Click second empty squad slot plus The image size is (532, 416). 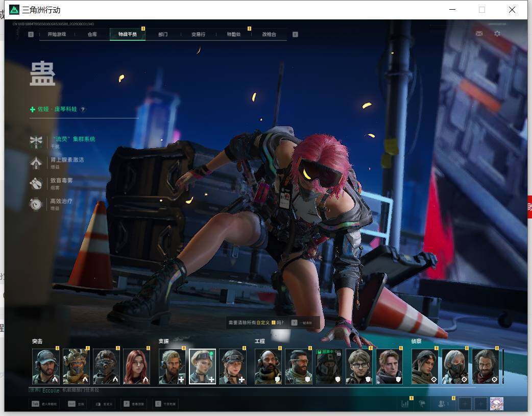click(480, 404)
